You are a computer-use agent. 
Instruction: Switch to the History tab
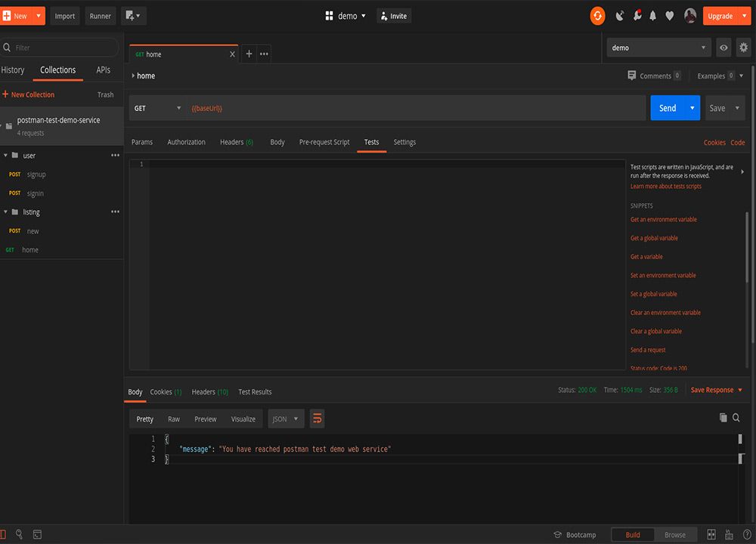click(13, 70)
